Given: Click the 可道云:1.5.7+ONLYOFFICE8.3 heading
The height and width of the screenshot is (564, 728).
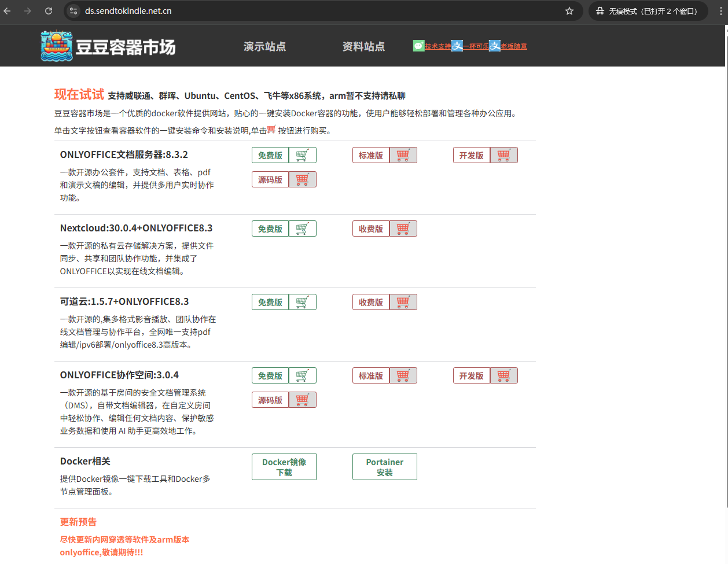Looking at the screenshot, I should 124,301.
